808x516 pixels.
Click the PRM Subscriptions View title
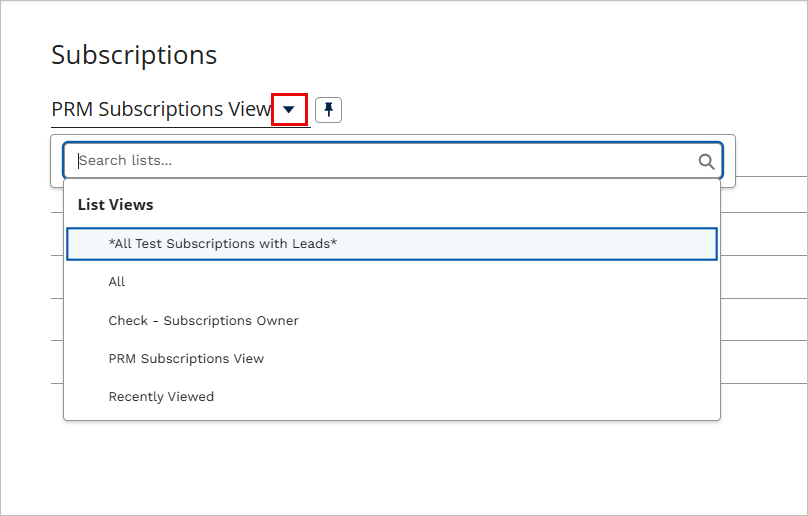click(161, 109)
